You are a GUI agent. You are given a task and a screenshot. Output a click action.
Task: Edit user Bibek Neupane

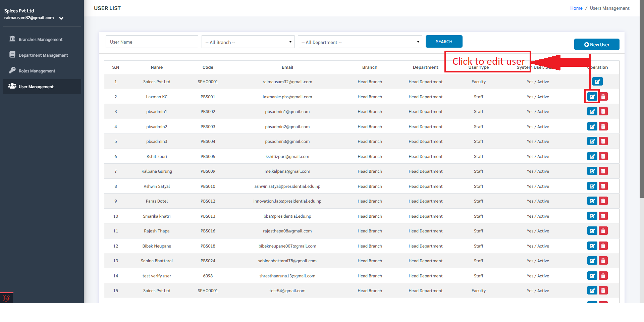pos(592,246)
